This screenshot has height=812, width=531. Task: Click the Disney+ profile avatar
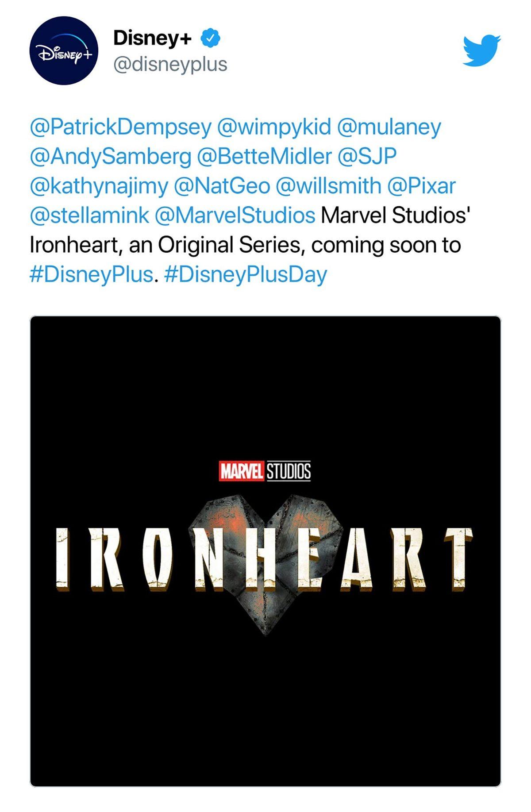63,50
